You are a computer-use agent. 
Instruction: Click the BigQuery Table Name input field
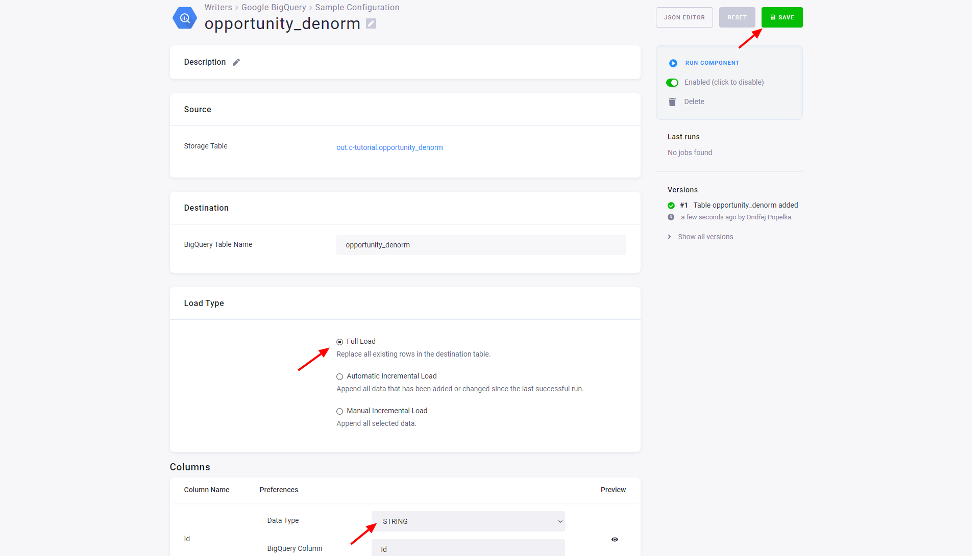coord(481,245)
